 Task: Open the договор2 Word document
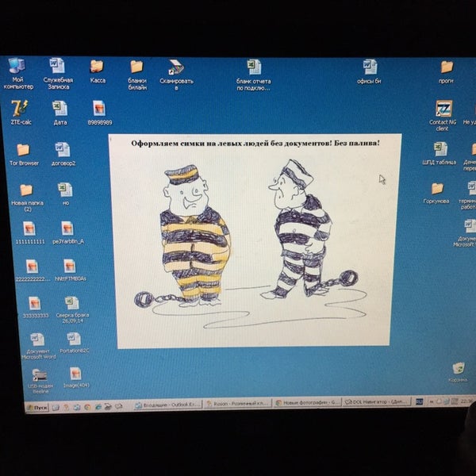63,154
